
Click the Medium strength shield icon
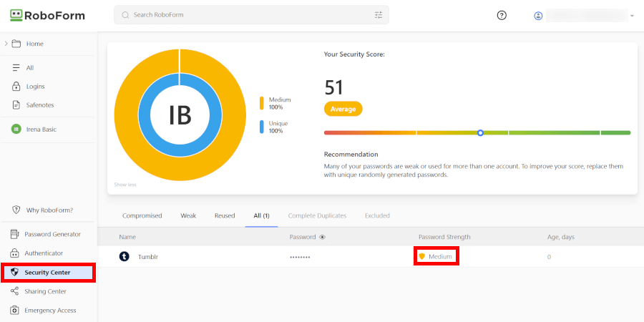click(421, 257)
